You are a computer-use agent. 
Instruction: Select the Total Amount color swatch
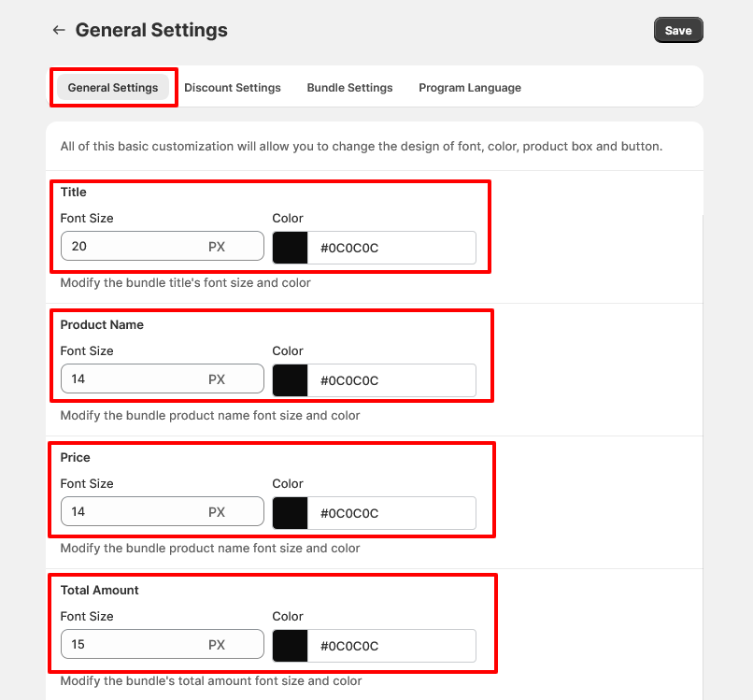290,645
